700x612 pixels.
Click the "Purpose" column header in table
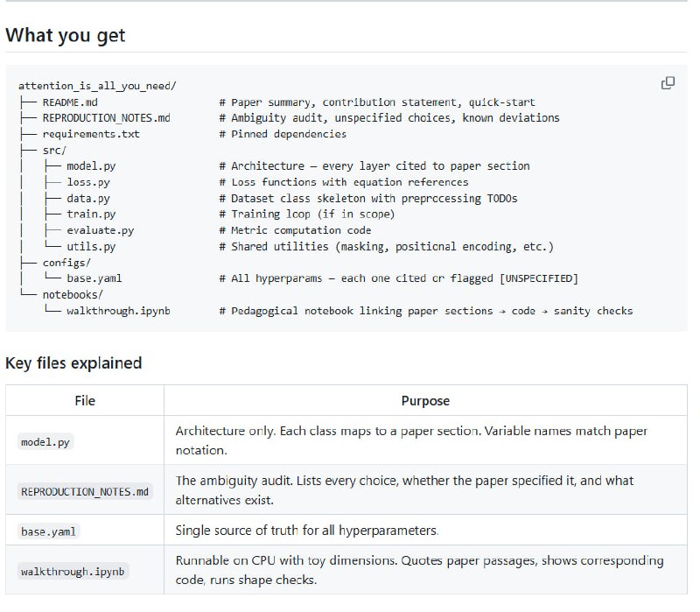pos(425,400)
